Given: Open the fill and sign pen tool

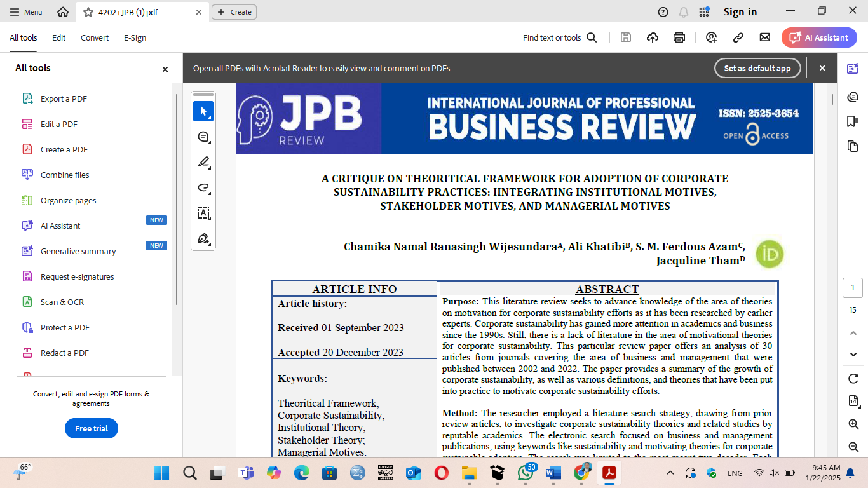Looking at the screenshot, I should coord(203,238).
